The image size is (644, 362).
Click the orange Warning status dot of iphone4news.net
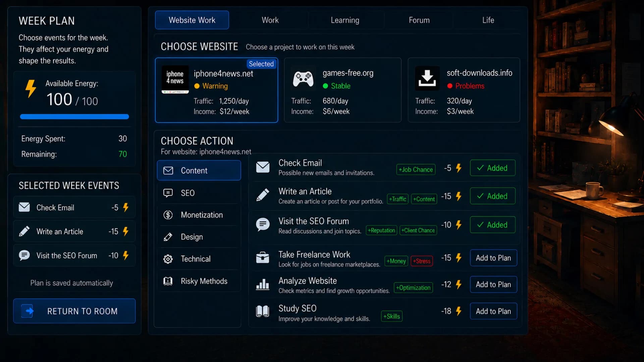pyautogui.click(x=197, y=86)
